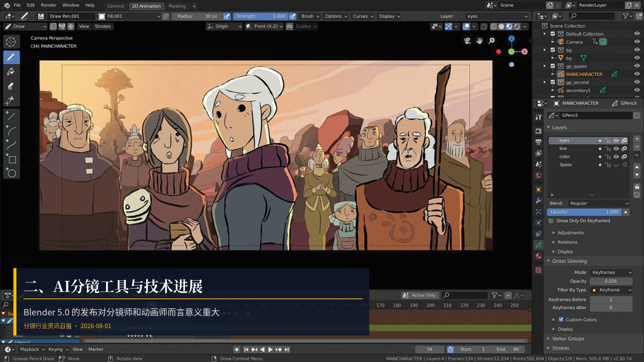Open the Render properties tab
Screen dimensions: 644x362
coord(539,131)
